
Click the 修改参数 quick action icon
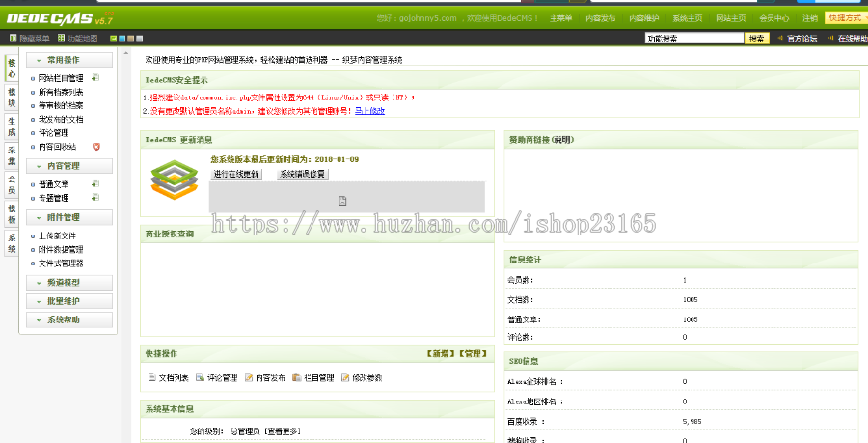[x=345, y=377]
